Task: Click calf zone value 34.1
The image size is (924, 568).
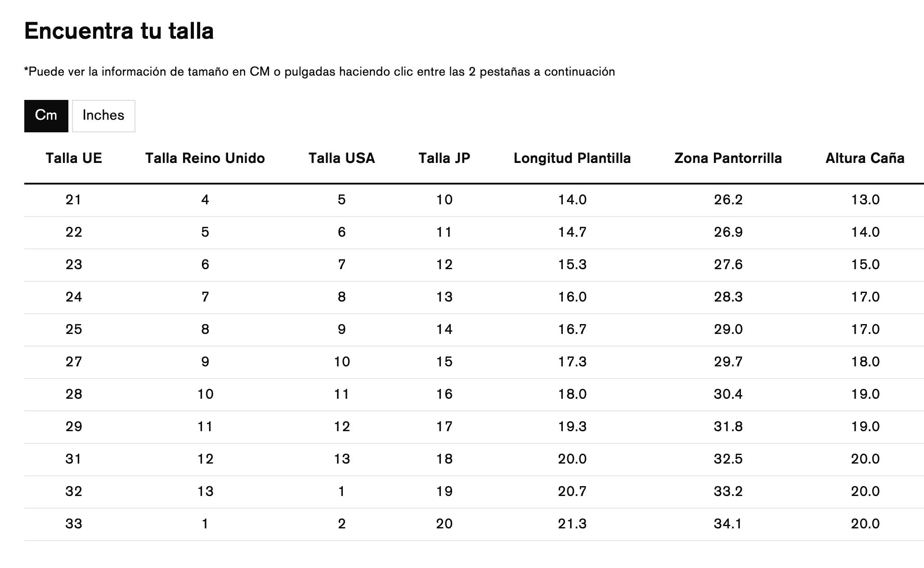Action: [x=728, y=524]
